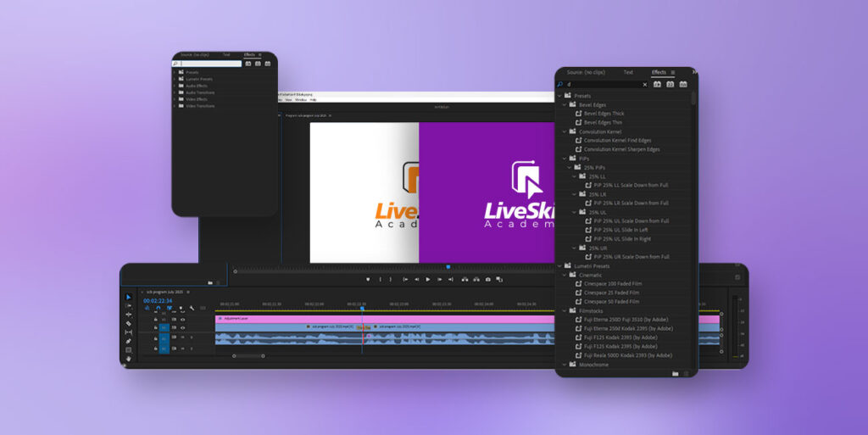This screenshot has width=868, height=435.
Task: Click 32-bit Color filter in right Effects panel
Action: (670, 84)
